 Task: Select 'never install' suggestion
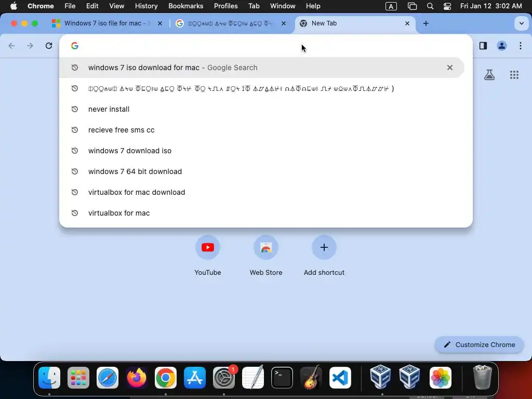coord(262,109)
